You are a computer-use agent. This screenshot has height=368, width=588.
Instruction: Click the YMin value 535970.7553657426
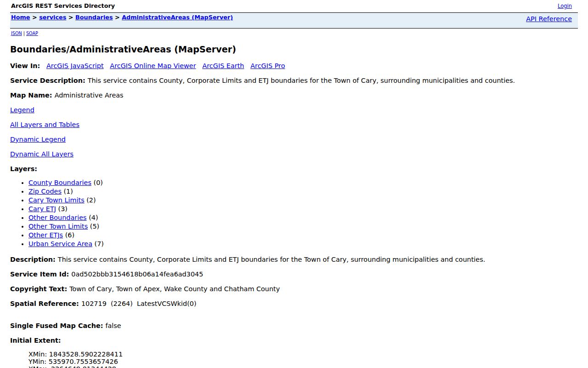[x=83, y=362]
